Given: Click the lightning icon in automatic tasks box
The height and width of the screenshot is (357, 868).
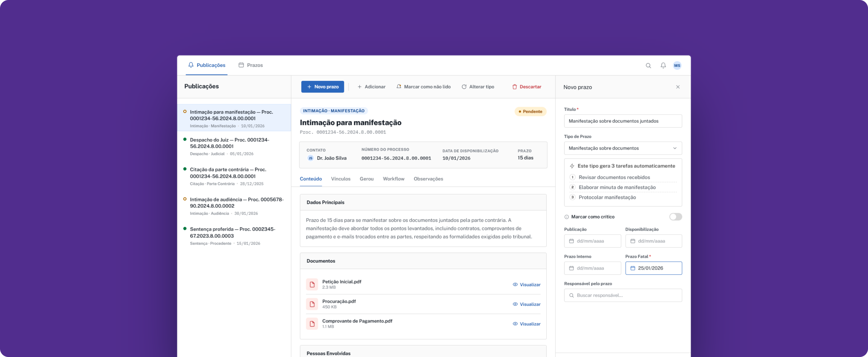Looking at the screenshot, I should [572, 166].
